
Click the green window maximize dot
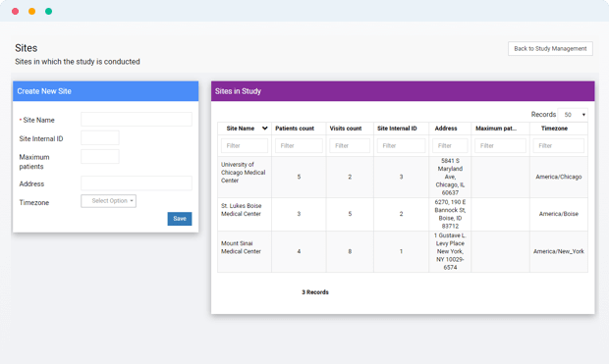point(48,11)
